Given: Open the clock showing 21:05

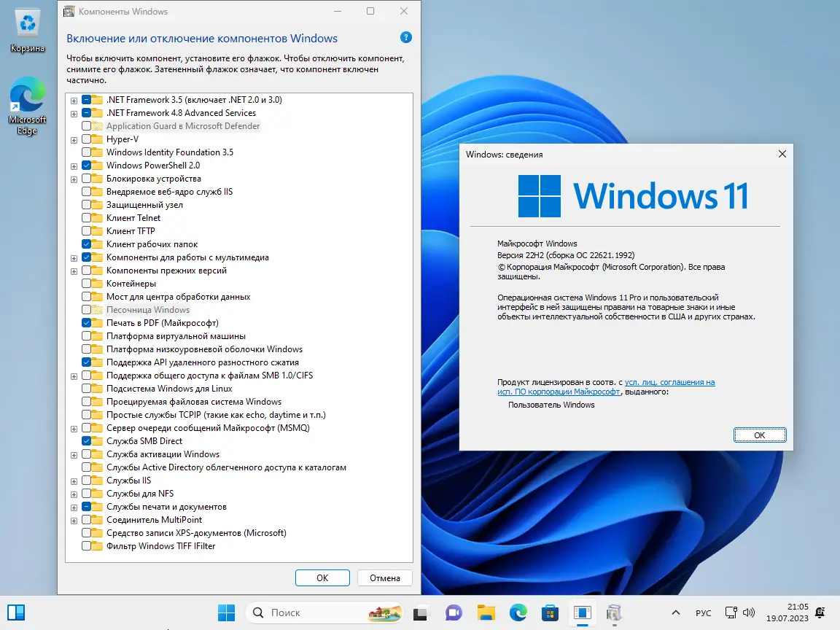Looking at the screenshot, I should (x=798, y=607).
